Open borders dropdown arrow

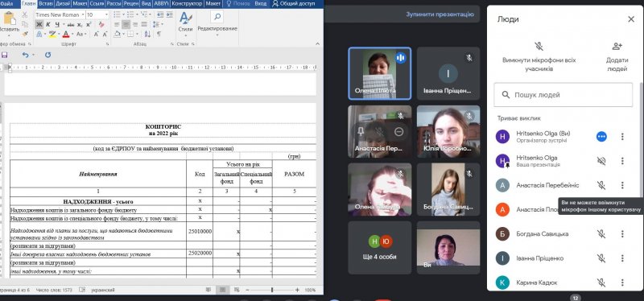click(x=137, y=34)
